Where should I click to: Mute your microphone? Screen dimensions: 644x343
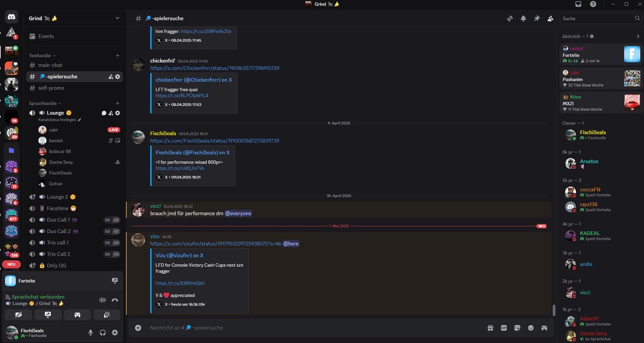[x=91, y=332]
